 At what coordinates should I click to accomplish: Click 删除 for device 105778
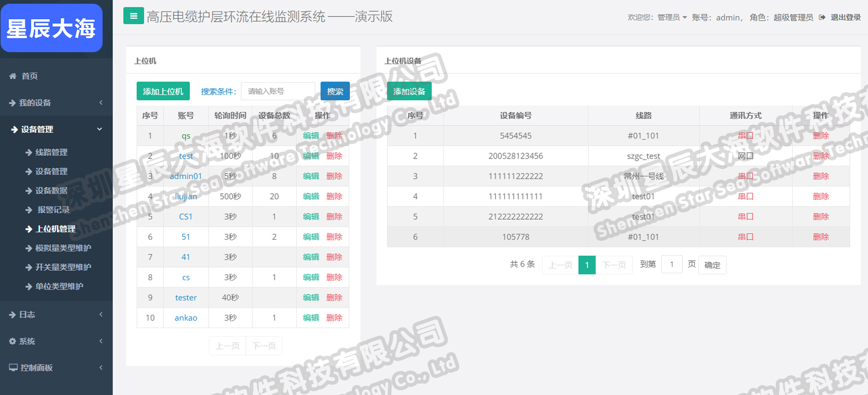821,237
